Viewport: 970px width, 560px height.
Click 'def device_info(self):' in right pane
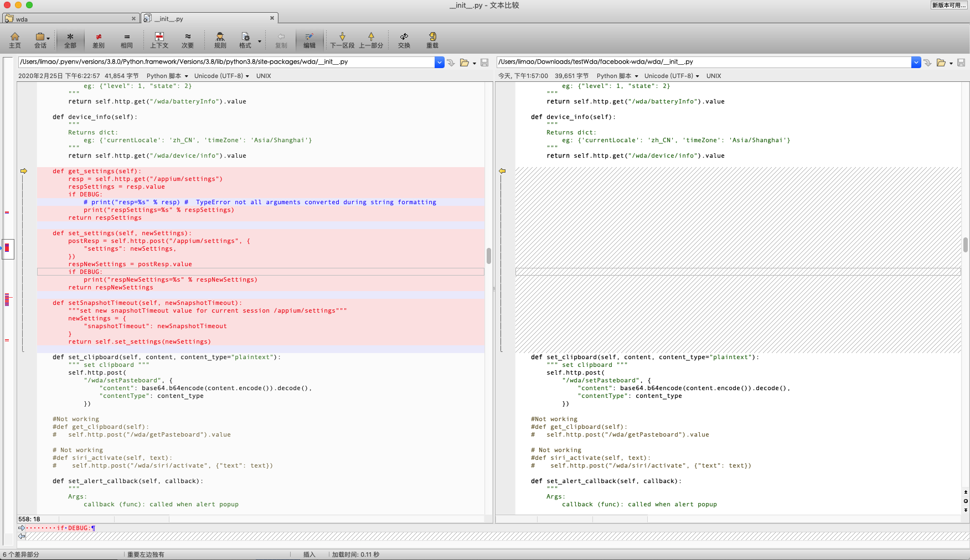(x=573, y=117)
